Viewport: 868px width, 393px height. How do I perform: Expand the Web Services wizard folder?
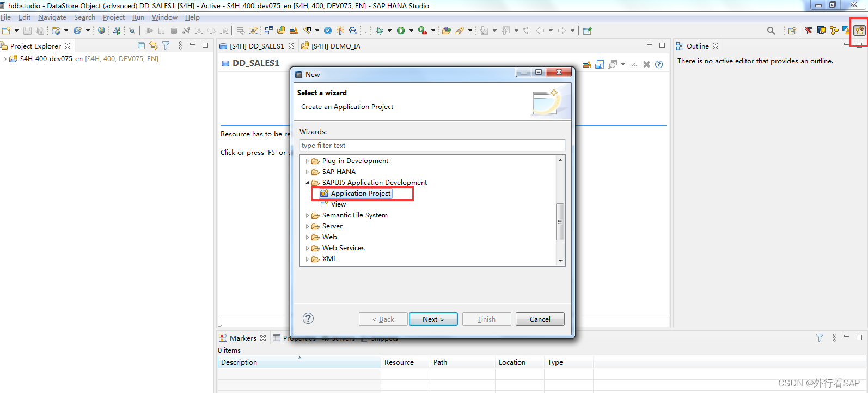[307, 248]
